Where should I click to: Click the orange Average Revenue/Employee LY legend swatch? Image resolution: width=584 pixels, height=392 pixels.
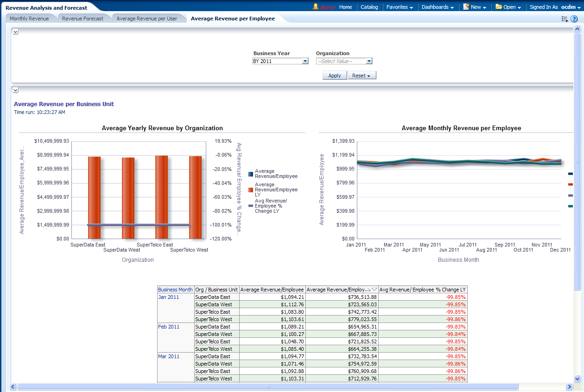click(x=251, y=190)
